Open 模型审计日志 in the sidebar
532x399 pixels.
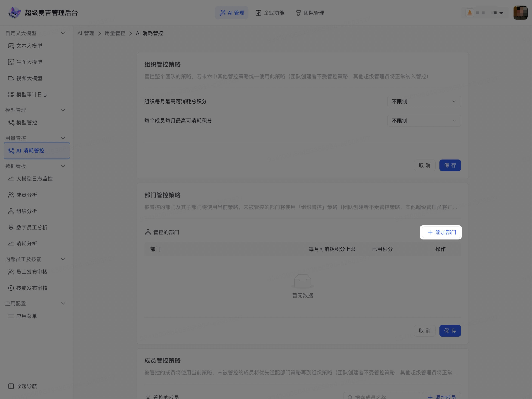pyautogui.click(x=37, y=95)
